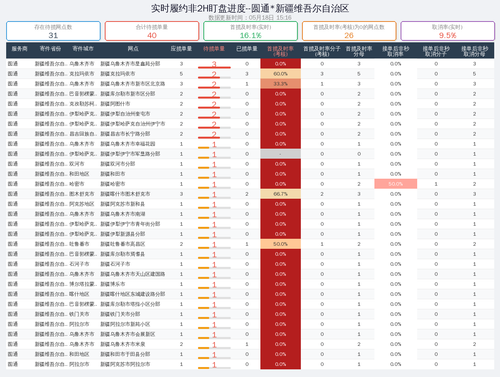
Task: Click the gray dash cell in 首揽及时率 column
Action: [x=280, y=154]
